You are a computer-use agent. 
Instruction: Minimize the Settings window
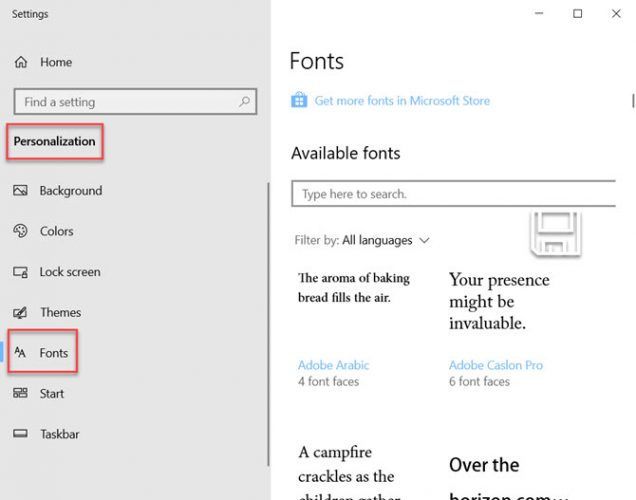[539, 13]
